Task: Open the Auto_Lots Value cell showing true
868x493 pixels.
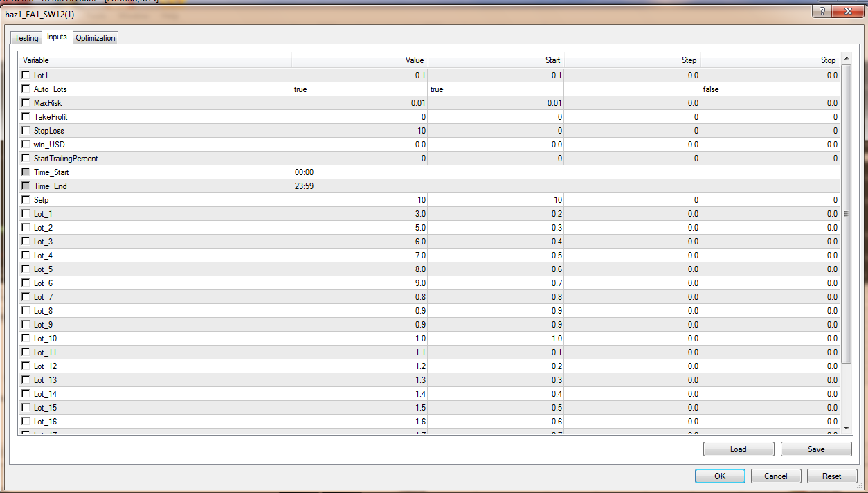Action: click(x=359, y=89)
